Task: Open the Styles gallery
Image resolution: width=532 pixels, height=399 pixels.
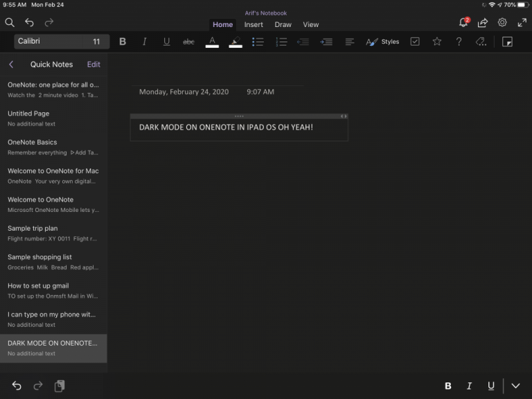Action: point(382,42)
